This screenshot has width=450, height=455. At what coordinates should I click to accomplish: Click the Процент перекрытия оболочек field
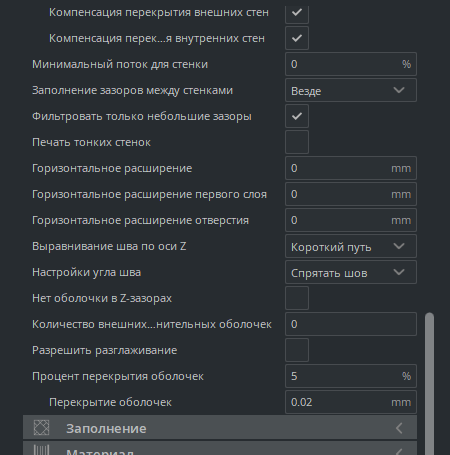coord(351,376)
